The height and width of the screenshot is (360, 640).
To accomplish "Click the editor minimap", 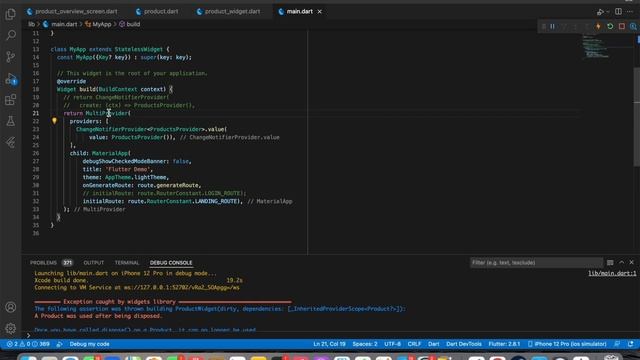I will coord(596,47).
